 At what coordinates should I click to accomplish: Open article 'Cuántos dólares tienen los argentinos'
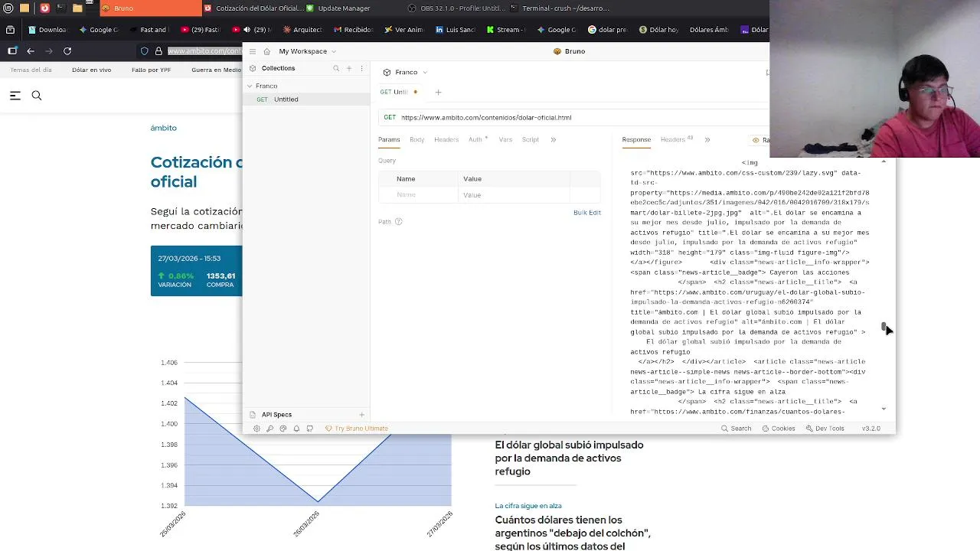pos(573,533)
